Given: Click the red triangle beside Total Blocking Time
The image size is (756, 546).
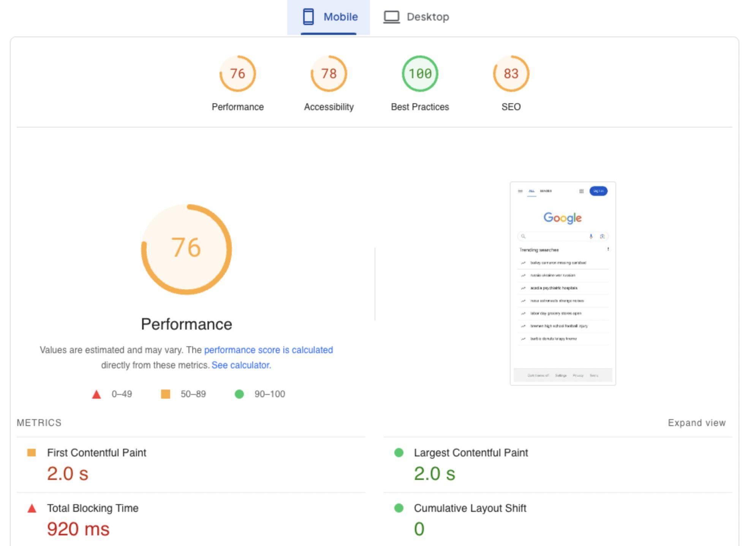Looking at the screenshot, I should click(32, 508).
